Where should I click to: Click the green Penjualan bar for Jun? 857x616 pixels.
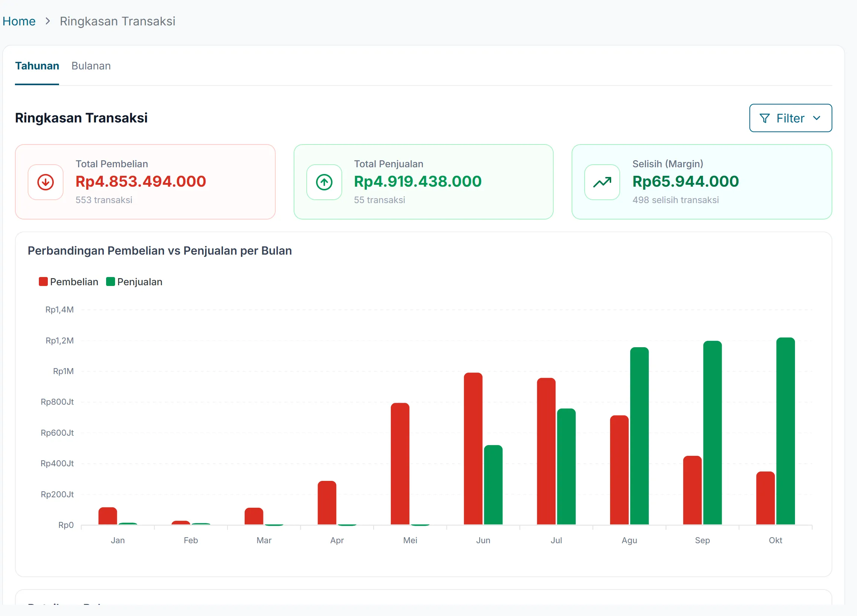click(494, 485)
